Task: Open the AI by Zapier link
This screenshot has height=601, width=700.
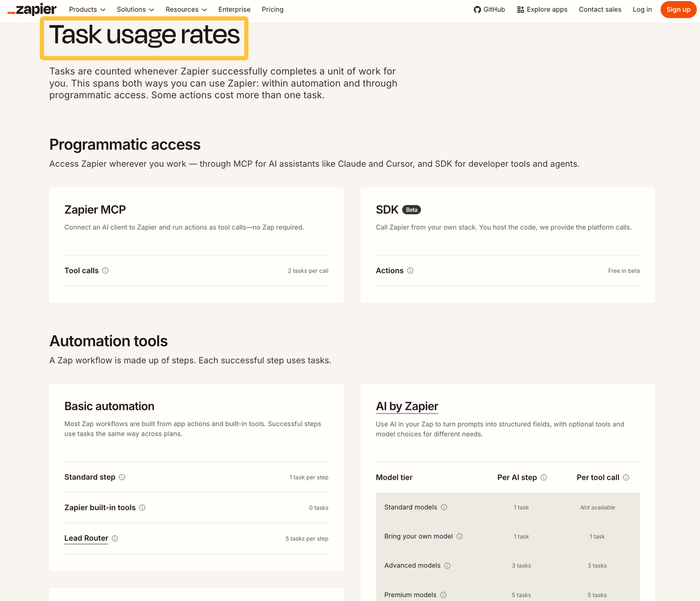Action: coord(407,406)
